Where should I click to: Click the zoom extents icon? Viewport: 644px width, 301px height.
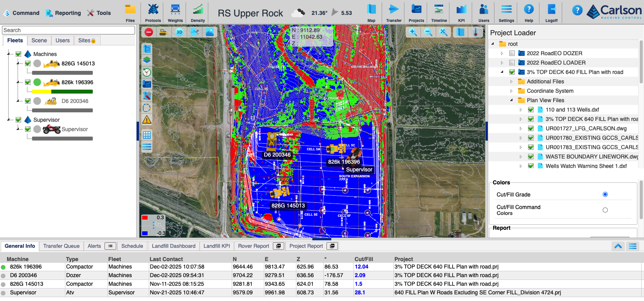point(444,32)
